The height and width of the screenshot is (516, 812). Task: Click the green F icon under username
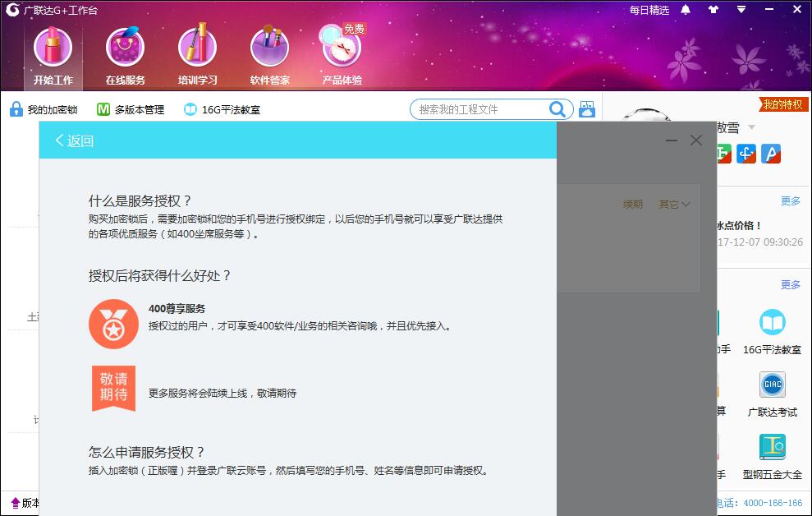(724, 154)
